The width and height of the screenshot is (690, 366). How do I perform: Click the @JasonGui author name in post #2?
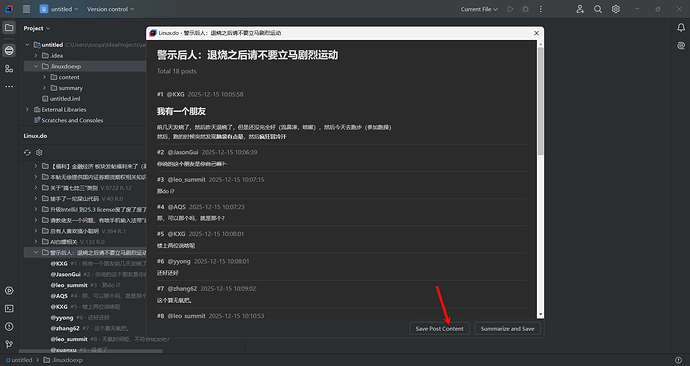coord(183,152)
